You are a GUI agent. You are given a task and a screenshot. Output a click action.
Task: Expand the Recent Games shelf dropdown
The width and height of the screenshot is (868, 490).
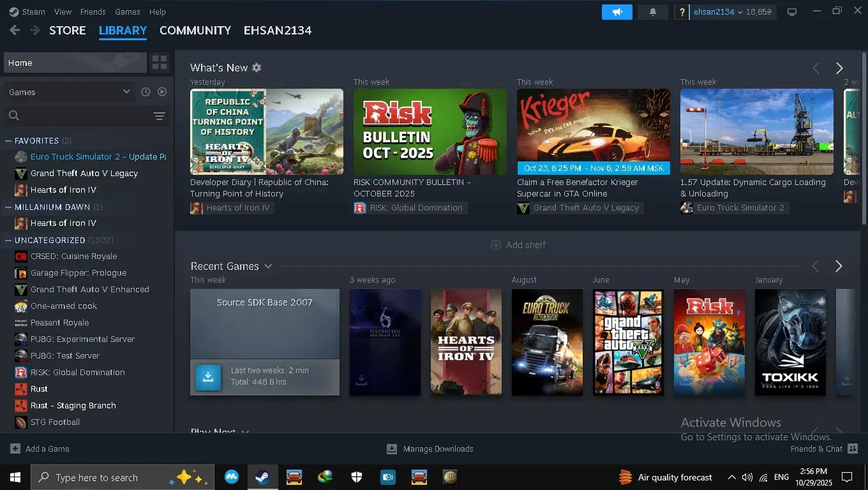(268, 266)
